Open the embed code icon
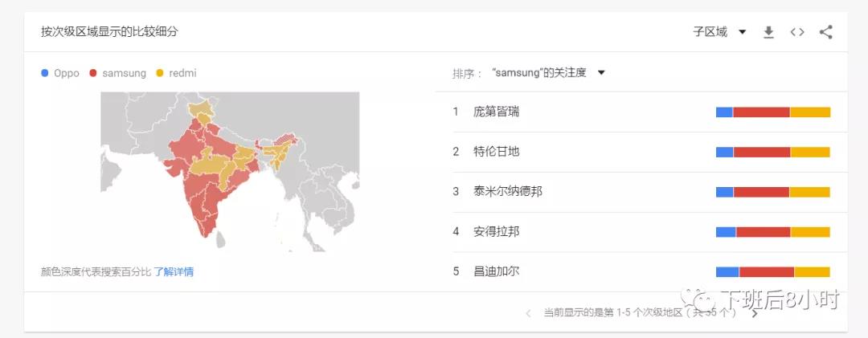 (x=797, y=32)
